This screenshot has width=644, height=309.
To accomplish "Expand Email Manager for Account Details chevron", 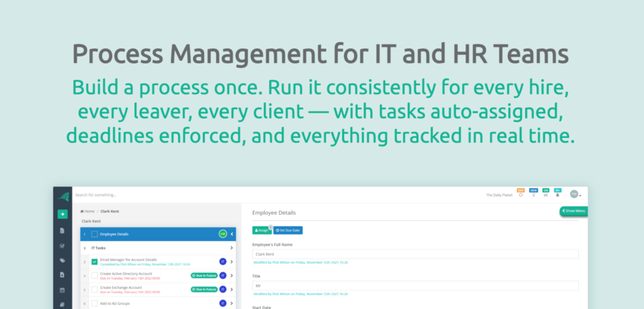I will pyautogui.click(x=231, y=261).
